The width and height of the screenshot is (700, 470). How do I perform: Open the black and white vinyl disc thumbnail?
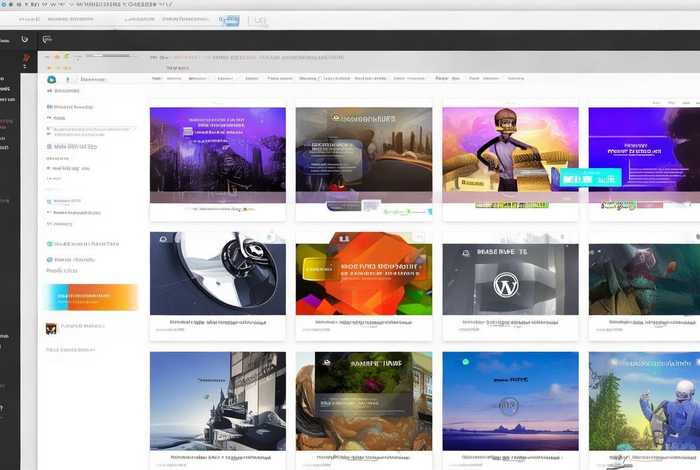(x=217, y=273)
